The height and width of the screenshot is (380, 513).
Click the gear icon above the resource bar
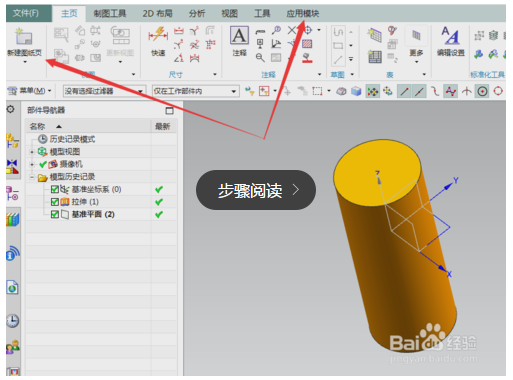click(11, 109)
